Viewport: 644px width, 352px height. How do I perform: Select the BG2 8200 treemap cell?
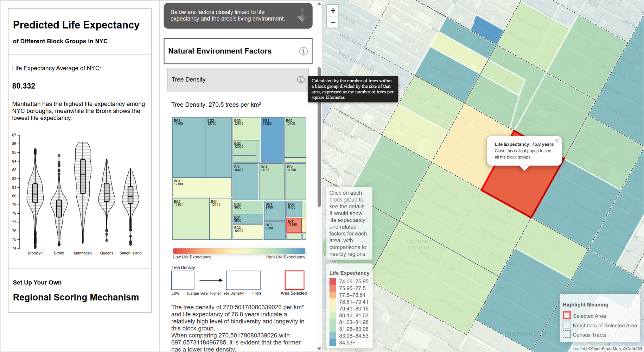click(x=275, y=231)
